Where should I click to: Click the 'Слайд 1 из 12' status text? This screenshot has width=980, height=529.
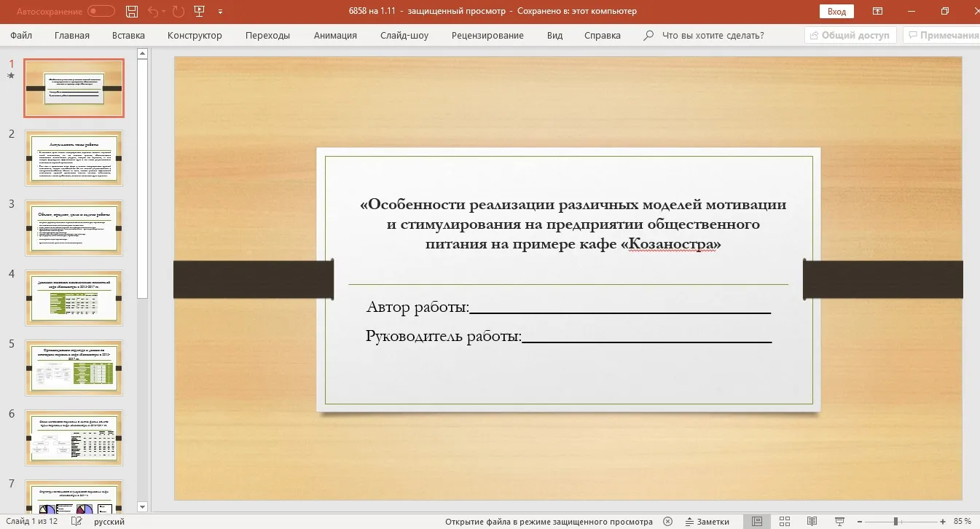click(31, 522)
